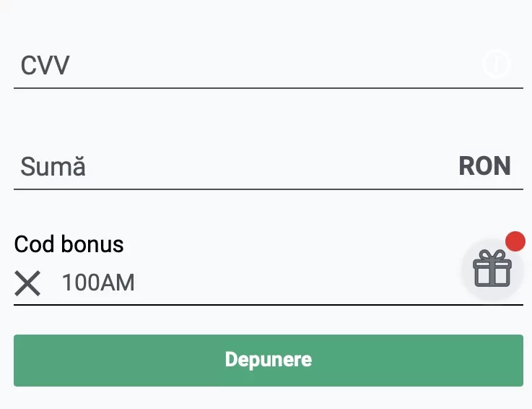Screen dimensions: 532x409
Task: Click the RON currency label
Action: pyautogui.click(x=484, y=166)
